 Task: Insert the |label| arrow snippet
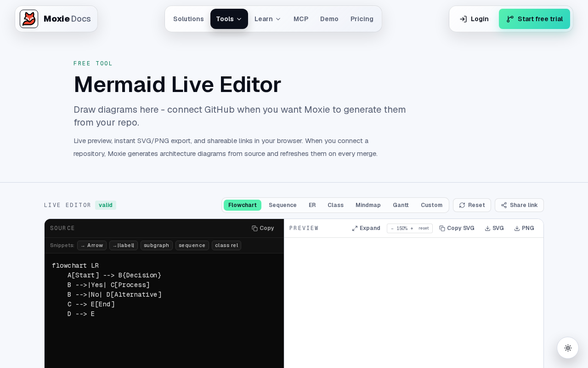coord(124,245)
